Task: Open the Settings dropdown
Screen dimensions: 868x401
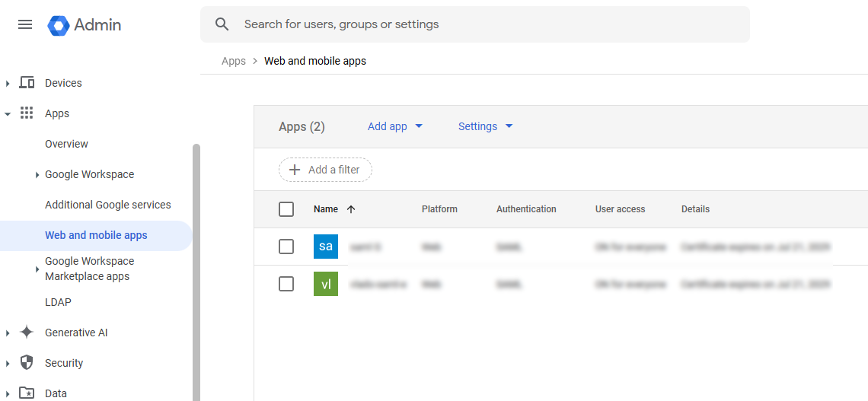Action: 486,126
